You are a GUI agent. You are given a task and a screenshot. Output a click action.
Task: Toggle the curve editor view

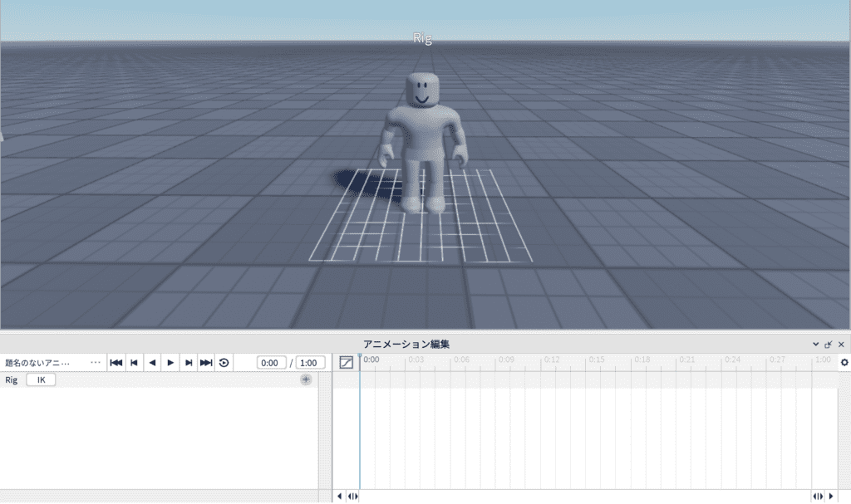(347, 363)
